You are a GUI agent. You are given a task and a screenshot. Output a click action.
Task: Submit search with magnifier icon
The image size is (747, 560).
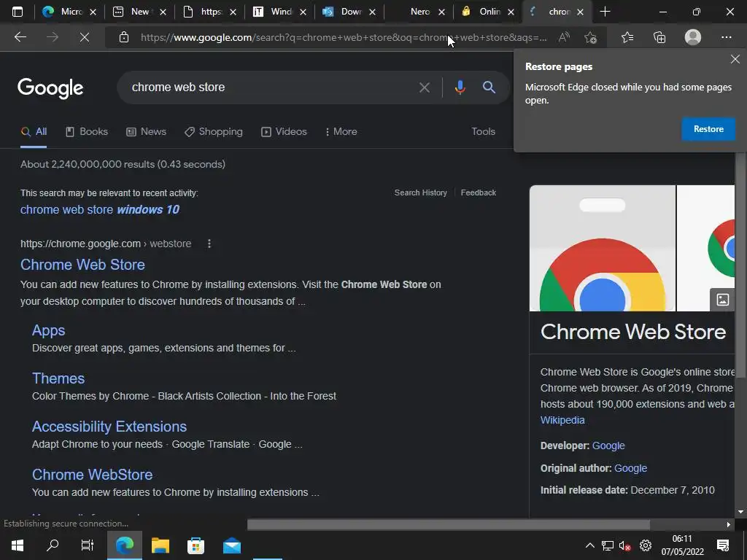[x=489, y=87]
